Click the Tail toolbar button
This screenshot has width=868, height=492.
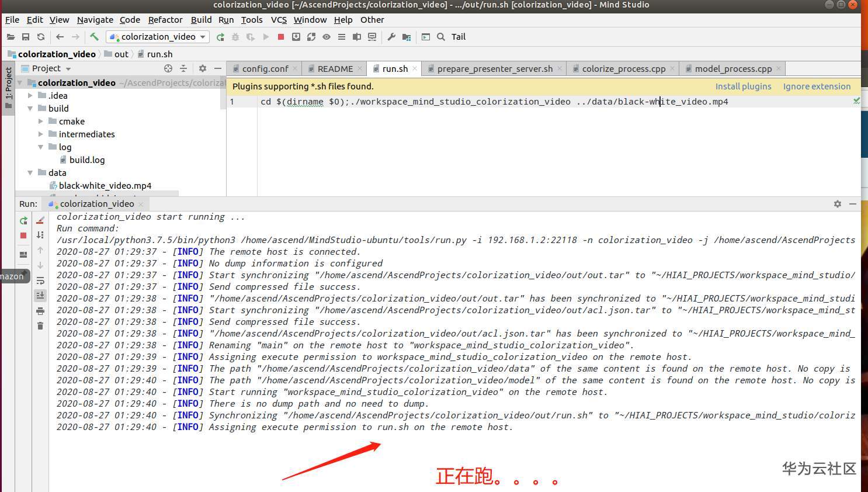point(459,37)
